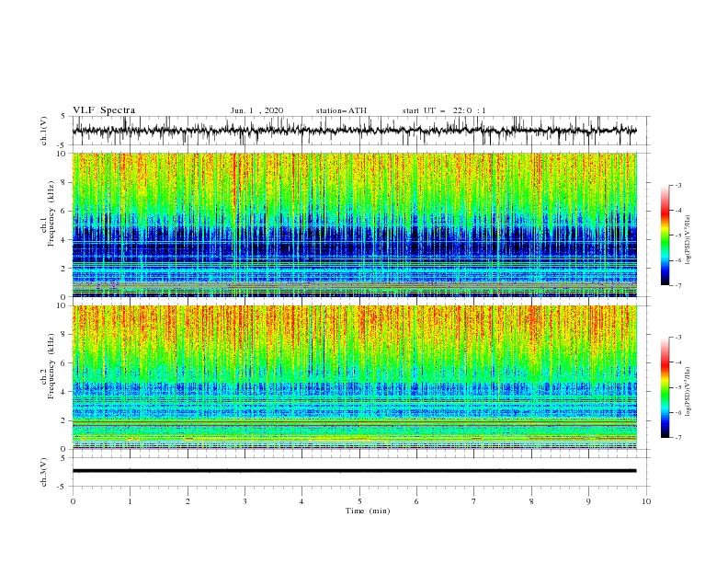Click ch.1 frequency axis tick "10"
The width and height of the screenshot is (728, 563).
point(62,154)
